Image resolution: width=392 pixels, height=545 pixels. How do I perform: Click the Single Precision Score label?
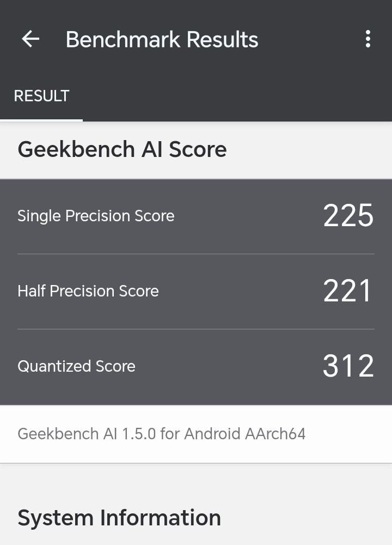click(x=96, y=216)
